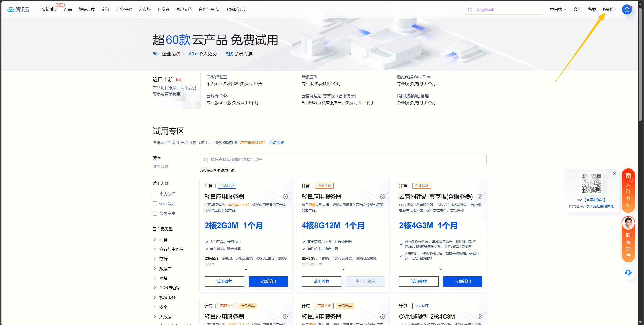
Task: Check the 个人认证 filter checkbox
Action: (155, 194)
